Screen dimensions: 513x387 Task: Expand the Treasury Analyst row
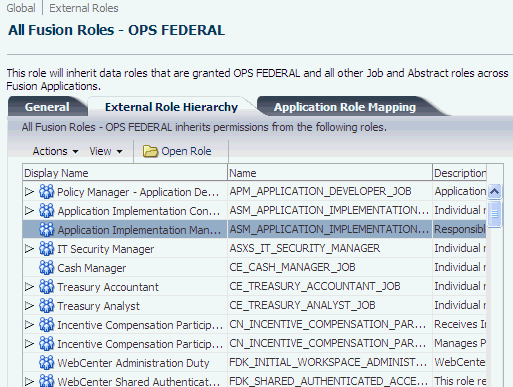point(29,305)
